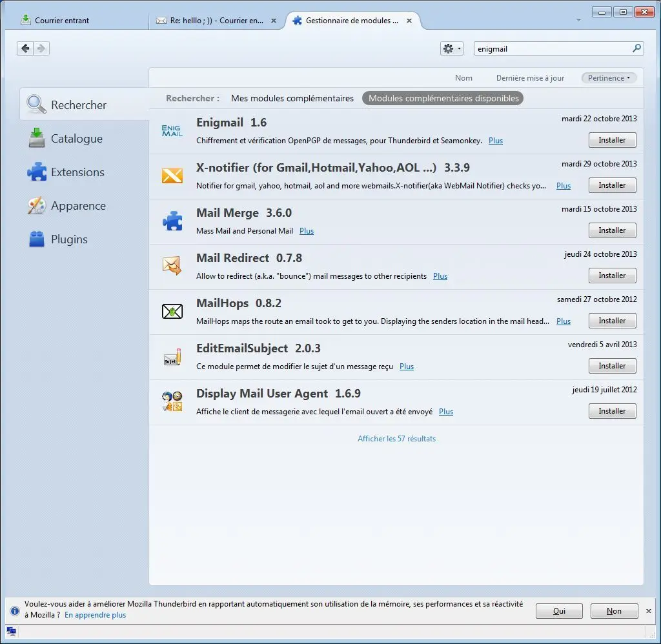
Task: Show all 57 search results
Action: [396, 439]
